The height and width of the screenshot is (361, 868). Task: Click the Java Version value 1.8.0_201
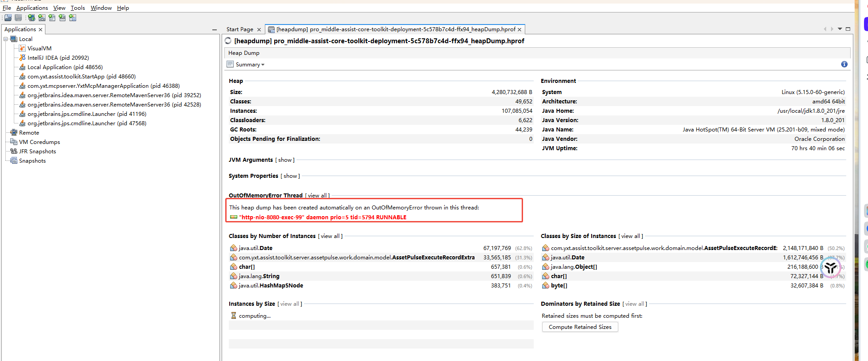pyautogui.click(x=833, y=120)
